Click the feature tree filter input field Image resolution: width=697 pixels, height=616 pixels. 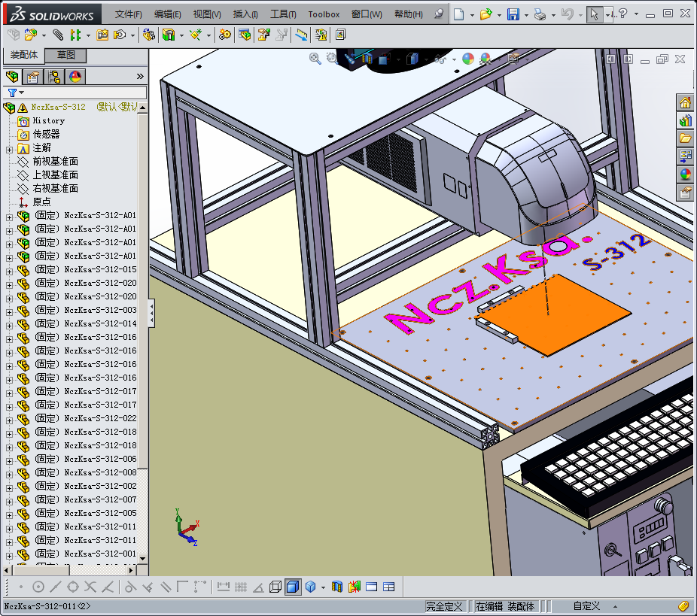75,93
